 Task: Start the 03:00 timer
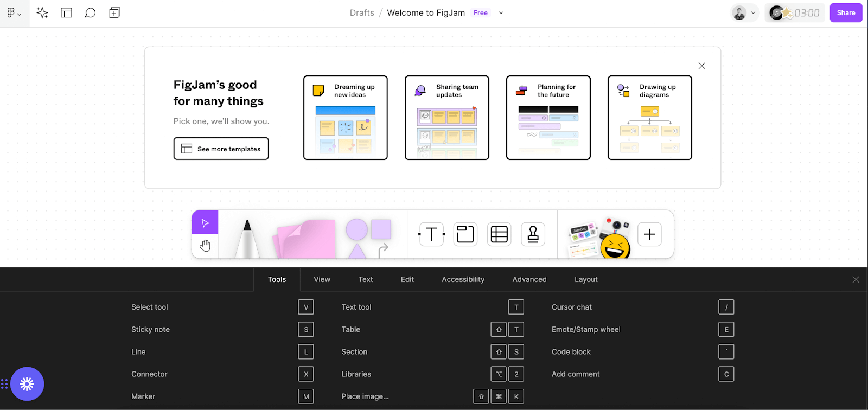(x=807, y=13)
